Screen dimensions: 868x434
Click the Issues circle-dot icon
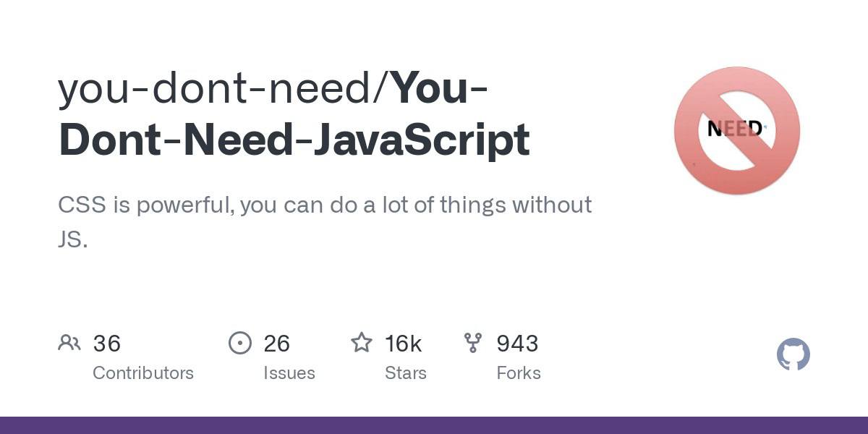[239, 342]
